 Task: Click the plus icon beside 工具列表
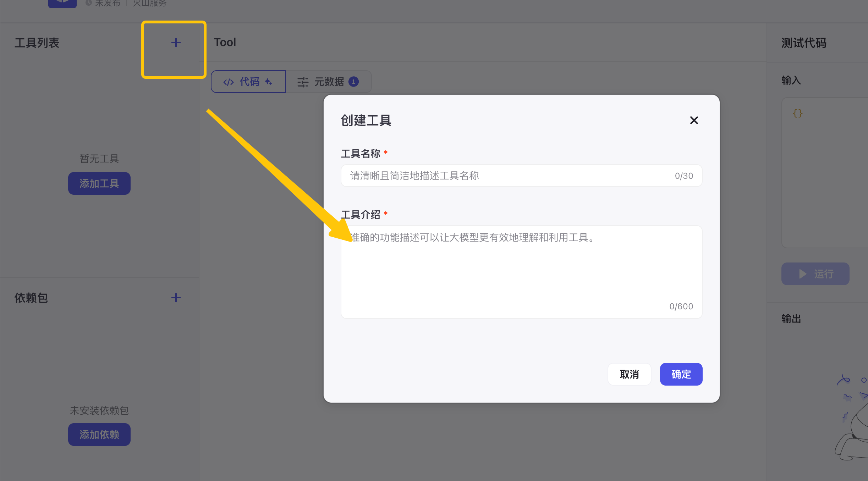click(x=176, y=43)
